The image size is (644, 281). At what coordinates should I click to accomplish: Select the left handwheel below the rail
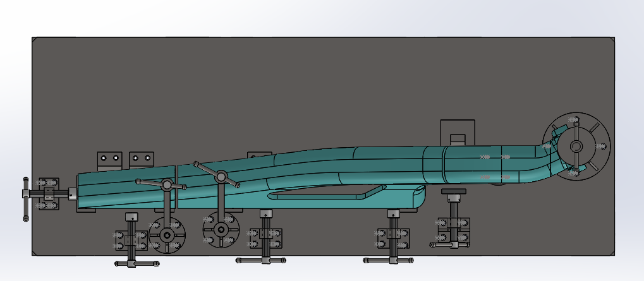(x=167, y=236)
